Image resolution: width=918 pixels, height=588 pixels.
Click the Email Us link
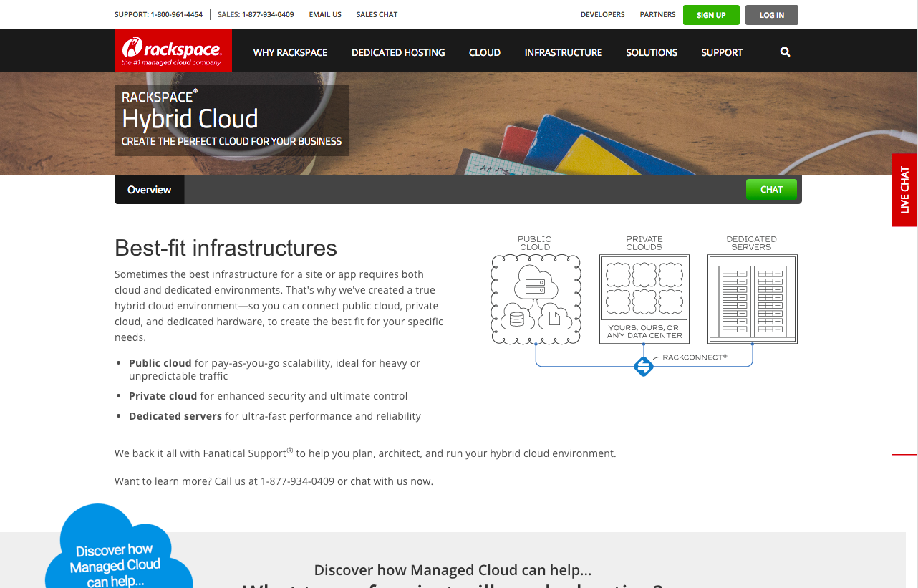pos(325,14)
